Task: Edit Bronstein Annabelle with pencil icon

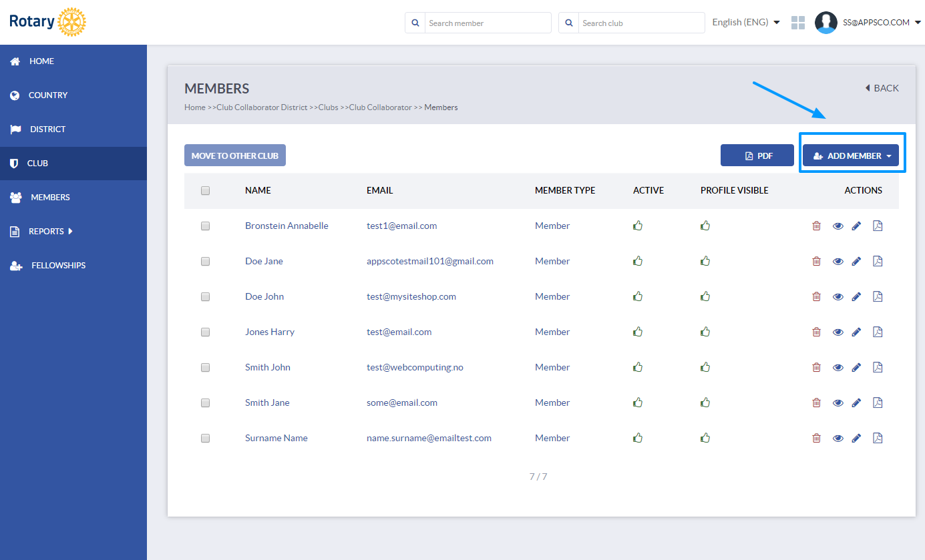Action: click(x=857, y=226)
